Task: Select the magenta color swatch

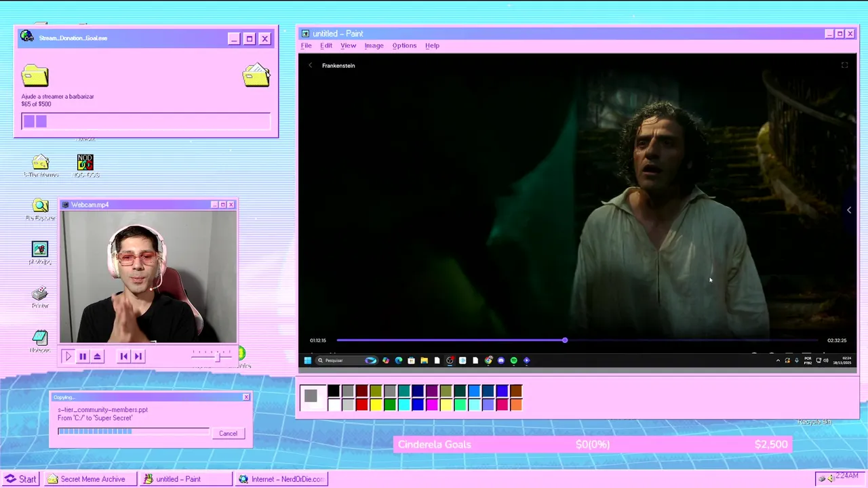Action: pyautogui.click(x=431, y=405)
